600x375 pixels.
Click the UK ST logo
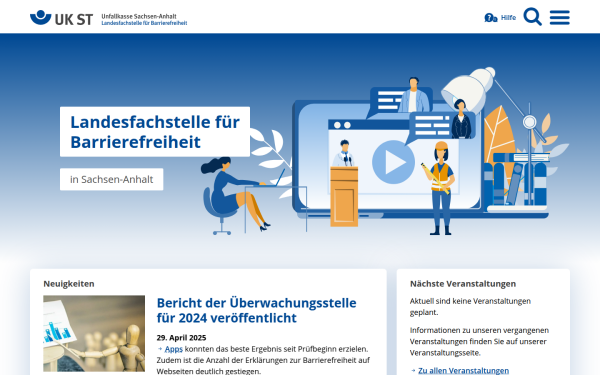(61, 18)
